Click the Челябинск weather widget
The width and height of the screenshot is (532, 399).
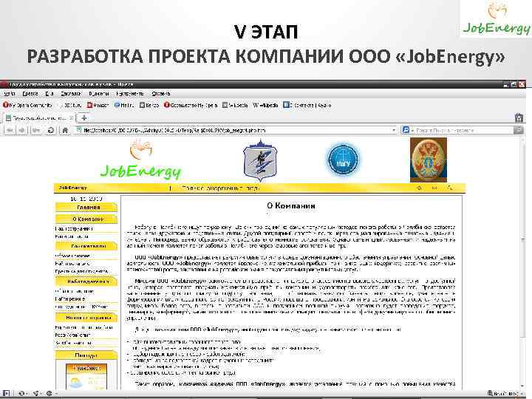click(86, 377)
